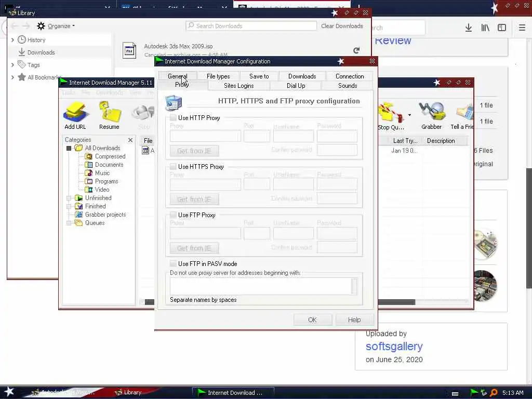Click in the Search Downloads field
The height and width of the screenshot is (399, 532).
pos(251,26)
